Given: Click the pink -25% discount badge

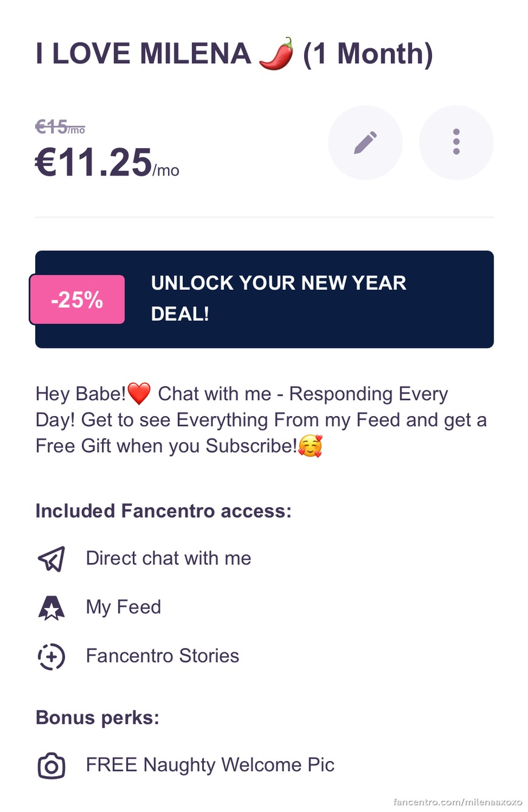Looking at the screenshot, I should point(77,299).
